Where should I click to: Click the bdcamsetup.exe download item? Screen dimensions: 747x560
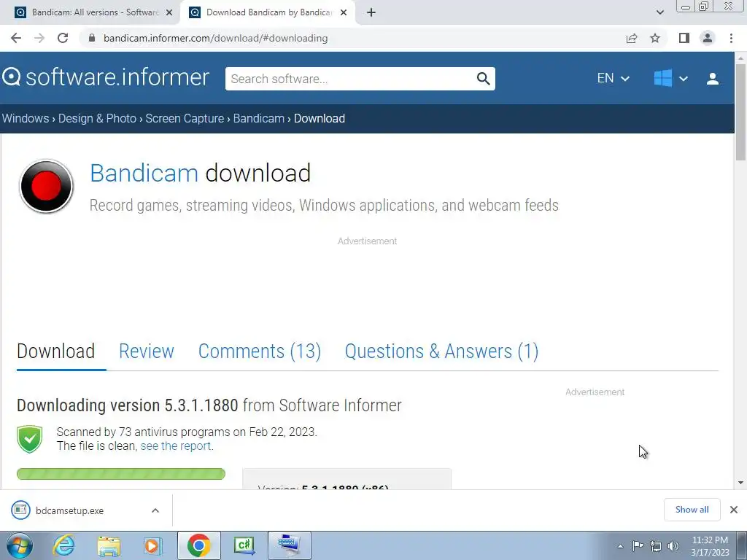pyautogui.click(x=69, y=510)
